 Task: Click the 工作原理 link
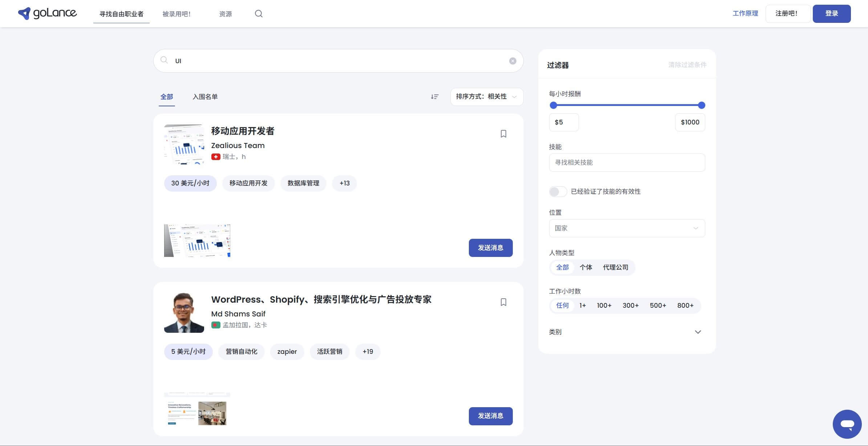745,13
